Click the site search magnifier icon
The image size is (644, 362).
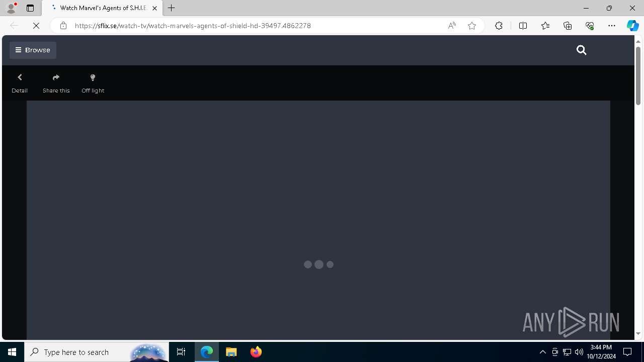(x=582, y=50)
